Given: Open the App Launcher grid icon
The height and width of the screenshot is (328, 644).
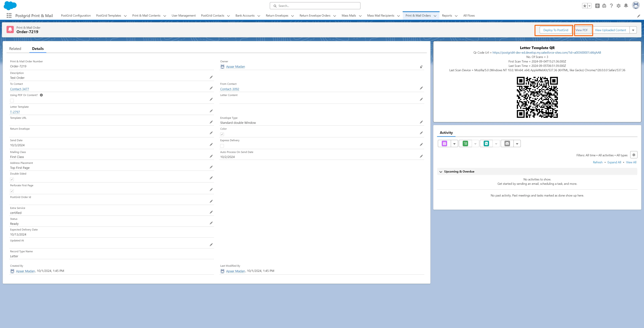Looking at the screenshot, I should [9, 15].
